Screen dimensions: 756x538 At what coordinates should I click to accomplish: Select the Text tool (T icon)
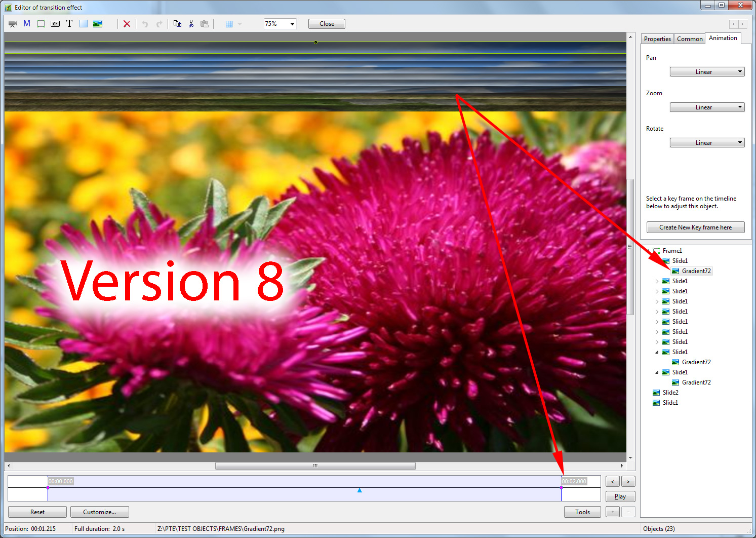click(x=69, y=24)
